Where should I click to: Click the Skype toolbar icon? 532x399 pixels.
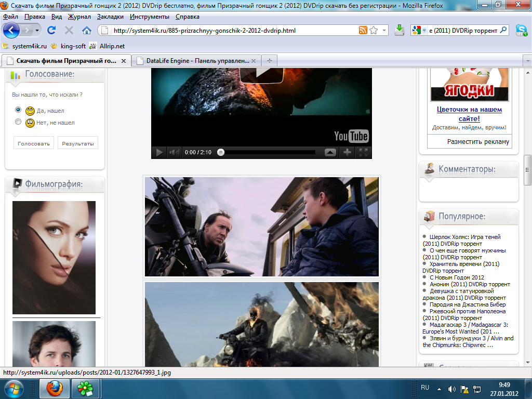click(x=521, y=31)
